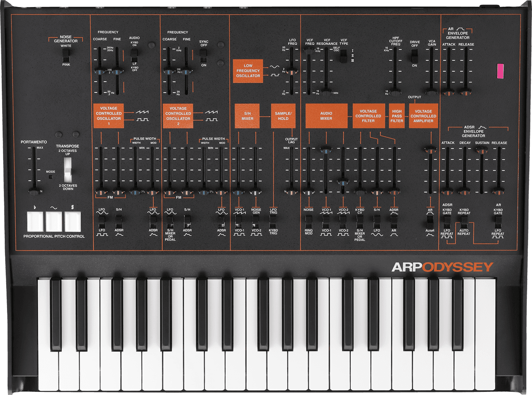The height and width of the screenshot is (395, 532).
Task: Click the ADSR envelope Attack slider
Action: pyautogui.click(x=447, y=170)
